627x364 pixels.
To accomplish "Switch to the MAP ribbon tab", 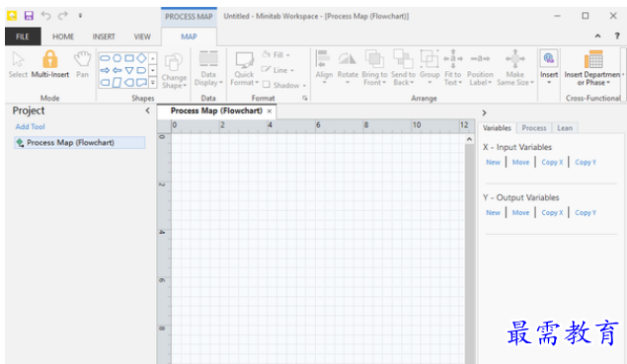I will (189, 36).
